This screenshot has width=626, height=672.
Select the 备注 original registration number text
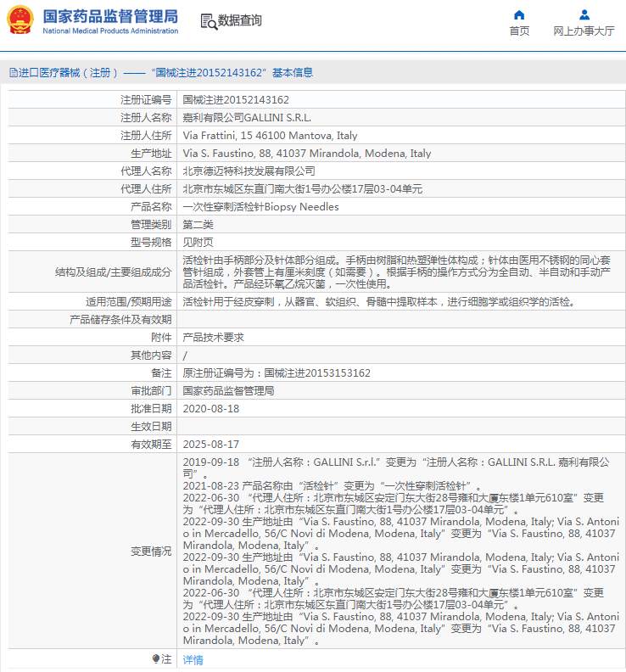[x=277, y=373]
